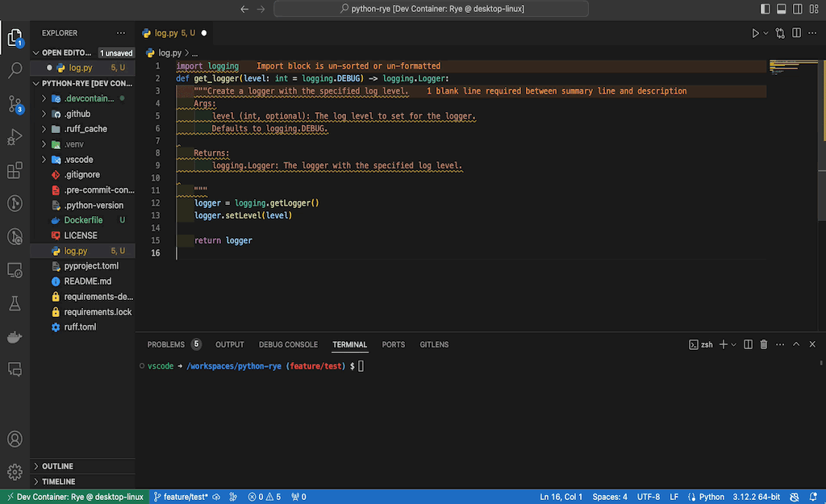Image resolution: width=826 pixels, height=504 pixels.
Task: Open the Extensions view
Action: [x=15, y=170]
